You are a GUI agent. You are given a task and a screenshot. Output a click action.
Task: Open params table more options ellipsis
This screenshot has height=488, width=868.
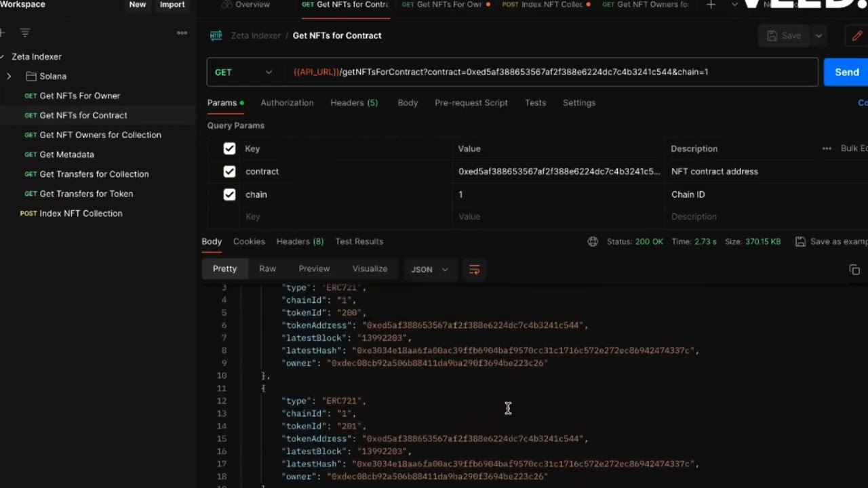tap(827, 148)
